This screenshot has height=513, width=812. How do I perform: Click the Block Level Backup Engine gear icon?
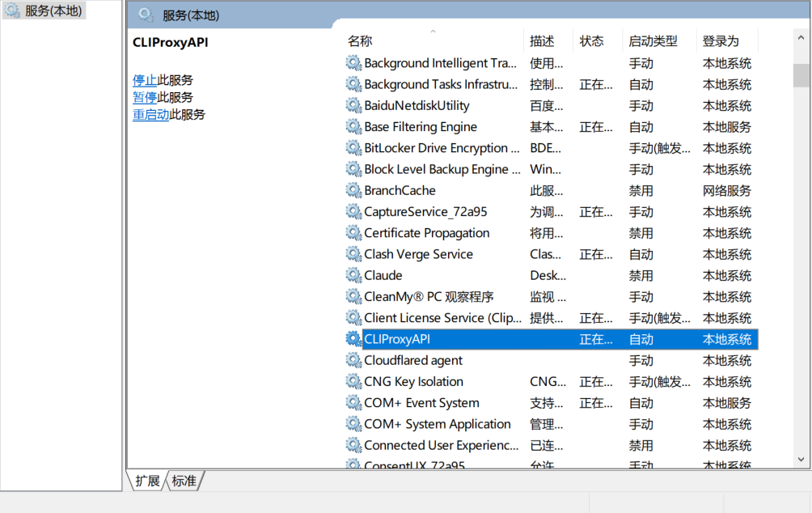pos(353,169)
